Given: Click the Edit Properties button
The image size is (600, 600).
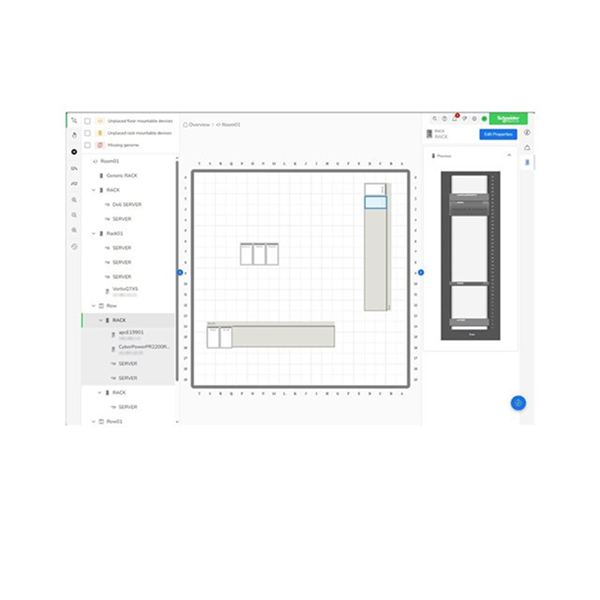Looking at the screenshot, I should pyautogui.click(x=498, y=133).
